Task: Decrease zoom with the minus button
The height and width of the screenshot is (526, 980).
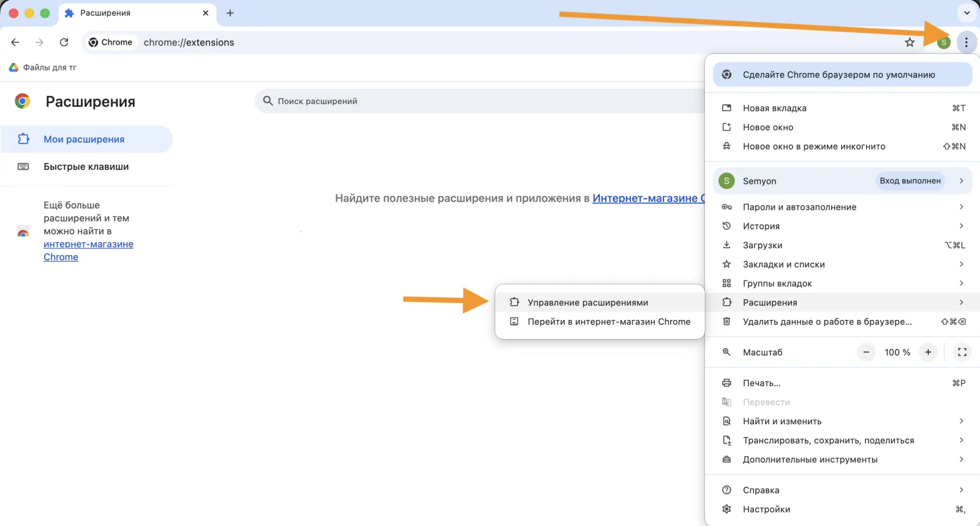Action: 866,352
